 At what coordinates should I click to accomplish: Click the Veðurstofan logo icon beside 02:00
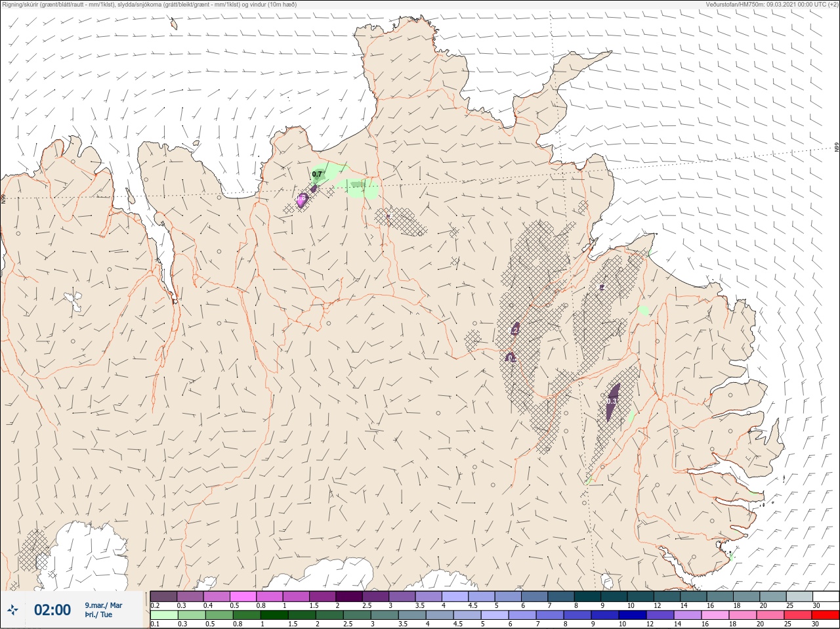click(13, 610)
